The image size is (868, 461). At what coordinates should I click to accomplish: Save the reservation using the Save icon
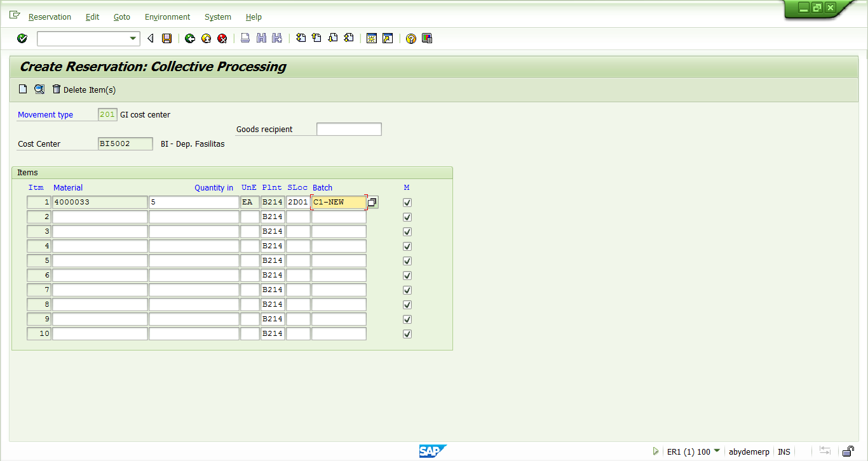coord(166,38)
